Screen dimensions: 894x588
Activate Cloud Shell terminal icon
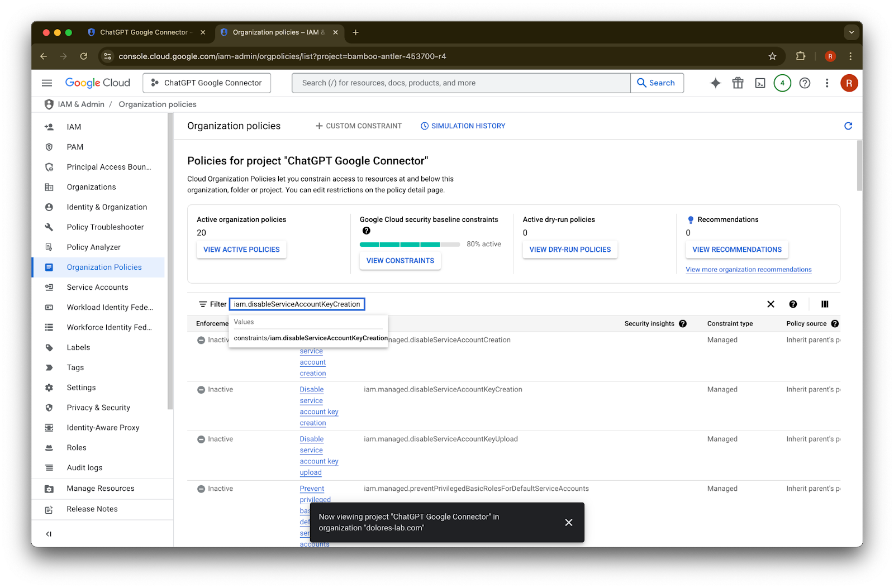[760, 83]
